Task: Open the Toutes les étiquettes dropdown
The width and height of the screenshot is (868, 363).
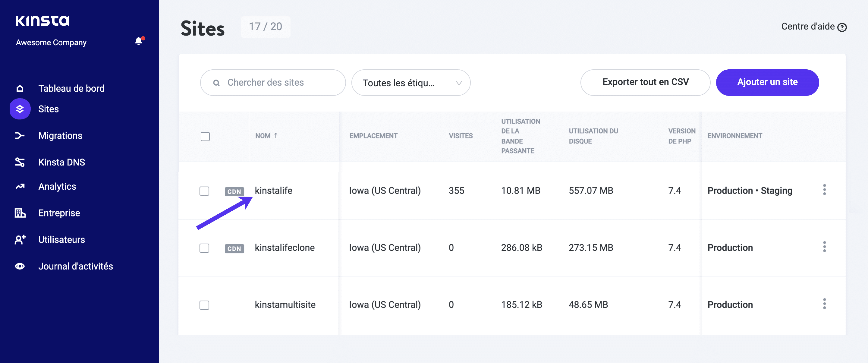Action: 410,83
